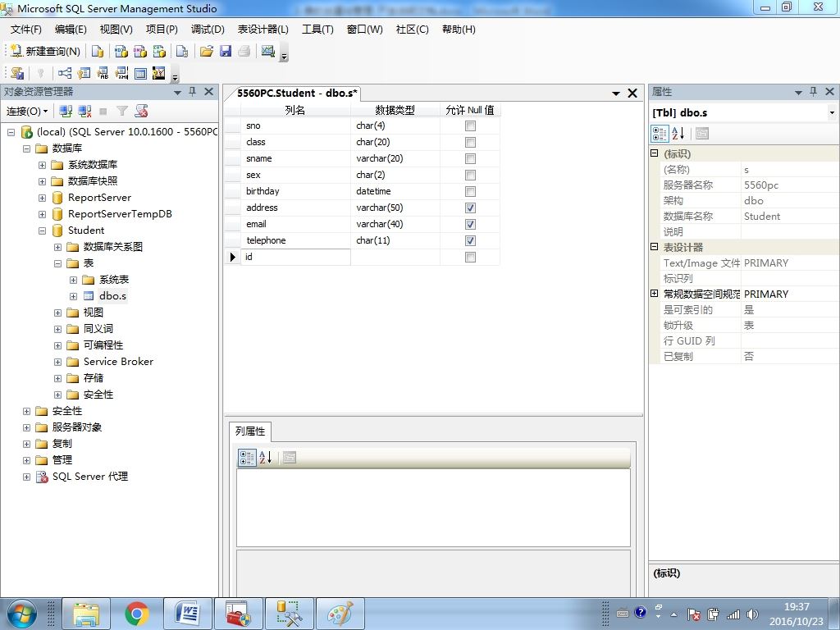The height and width of the screenshot is (630, 840).
Task: Open the 视图(V) menu
Action: click(116, 30)
